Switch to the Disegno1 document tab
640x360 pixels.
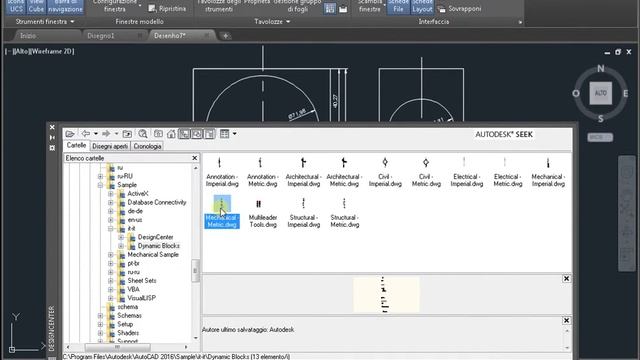pyautogui.click(x=100, y=36)
